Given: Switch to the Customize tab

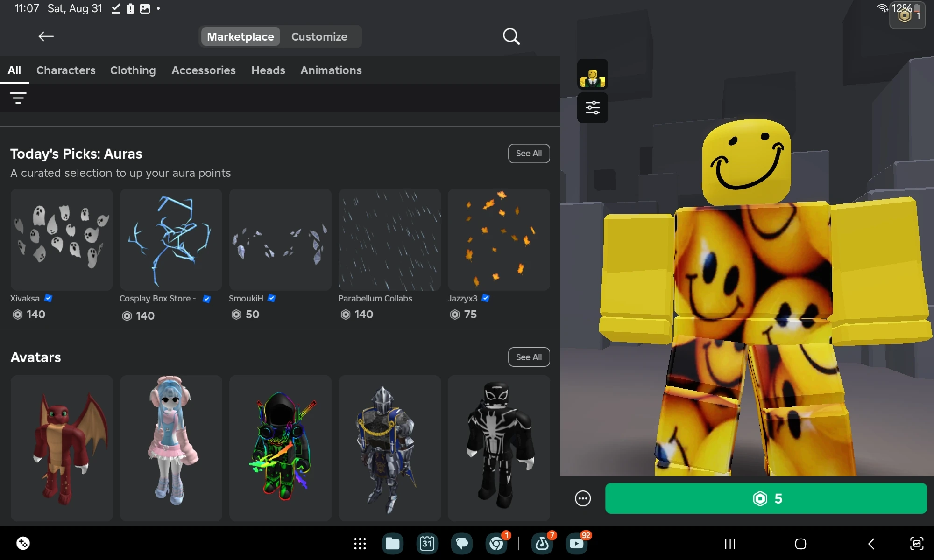Looking at the screenshot, I should pos(319,36).
